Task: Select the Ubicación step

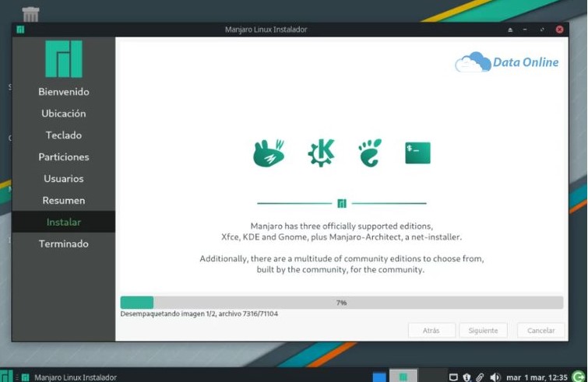Action: (x=64, y=114)
